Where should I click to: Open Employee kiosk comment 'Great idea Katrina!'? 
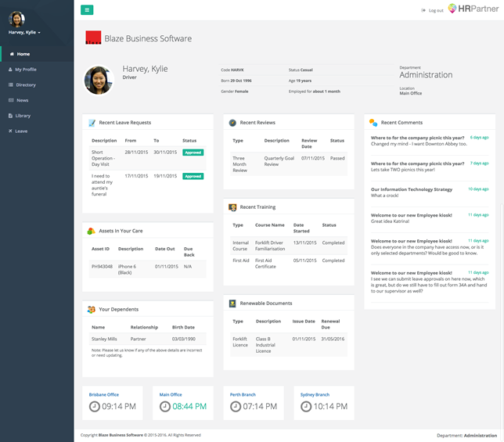[x=412, y=215]
